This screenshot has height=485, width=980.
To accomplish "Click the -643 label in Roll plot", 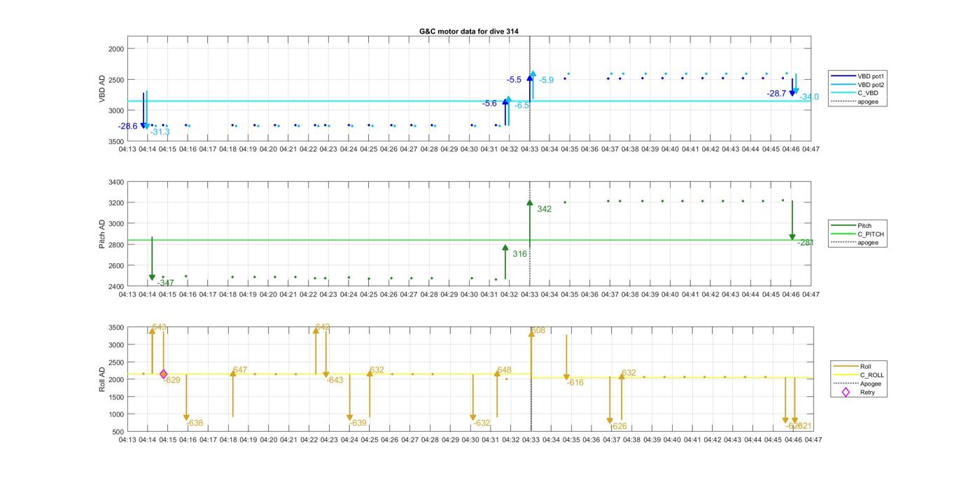I will coord(335,380).
